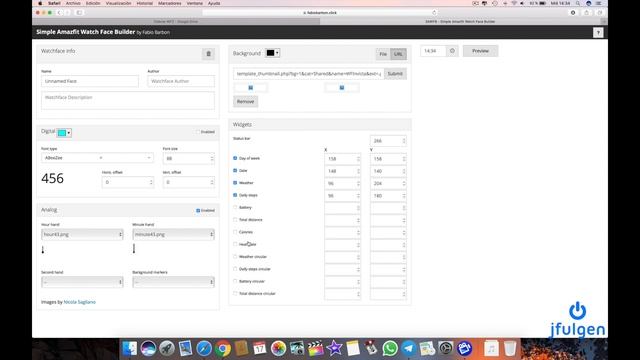Enable the Total distance widget checkbox
Screen dimensions: 640x360
(x=235, y=220)
